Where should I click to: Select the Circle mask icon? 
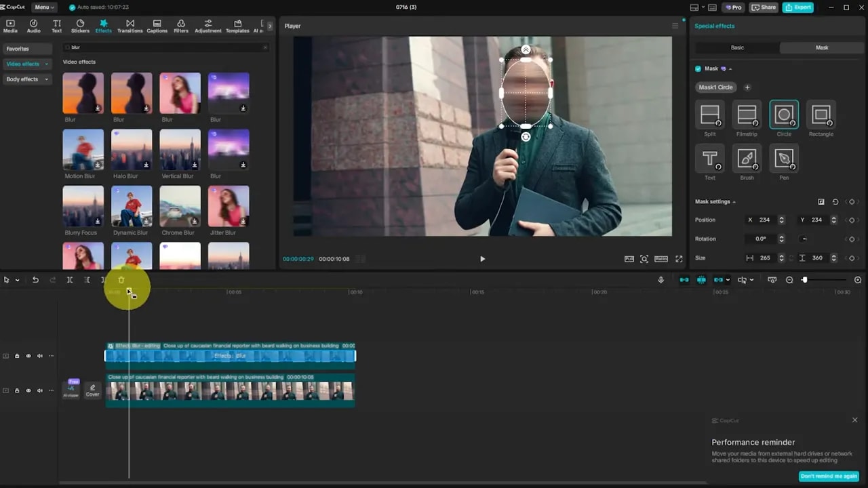(x=784, y=115)
